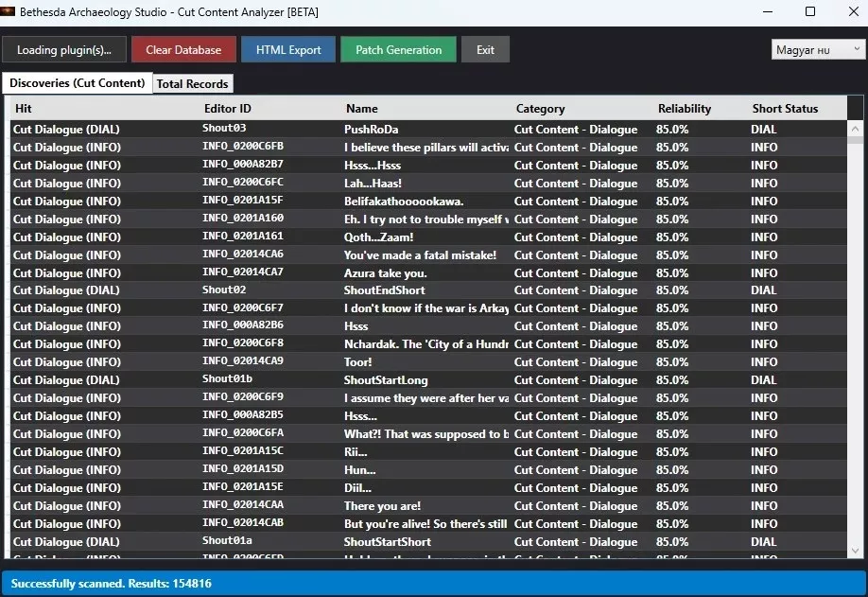Click 'I assume they were after her va' cell
Image resolution: width=868 pixels, height=597 pixels.
tap(426, 398)
